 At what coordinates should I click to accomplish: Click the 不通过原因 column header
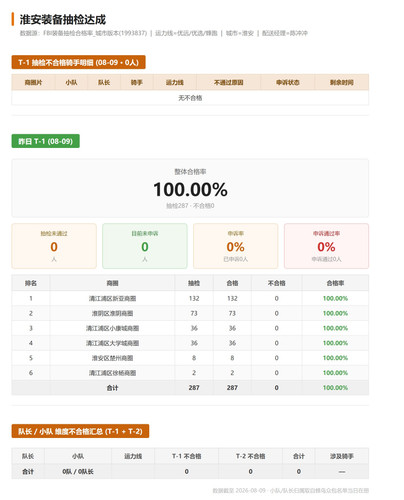[228, 82]
